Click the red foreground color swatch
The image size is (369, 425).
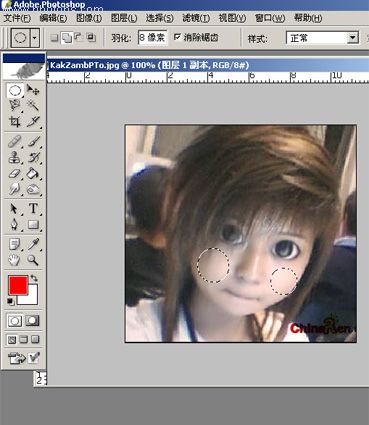pos(18,285)
